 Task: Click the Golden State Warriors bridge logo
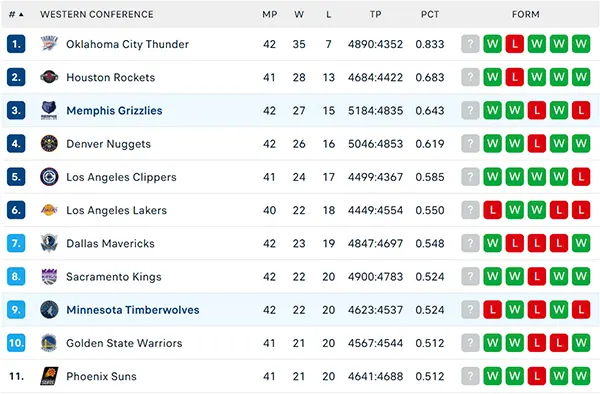pos(49,343)
